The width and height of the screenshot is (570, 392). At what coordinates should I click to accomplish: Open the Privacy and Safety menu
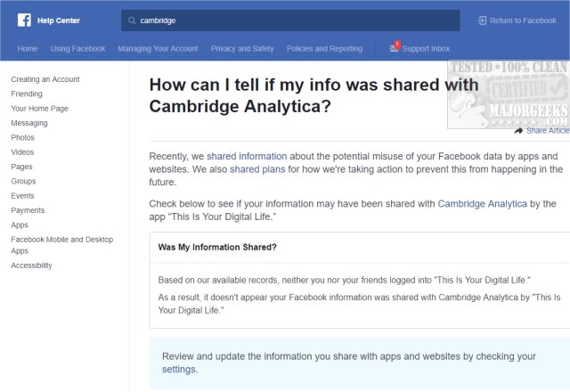click(242, 48)
